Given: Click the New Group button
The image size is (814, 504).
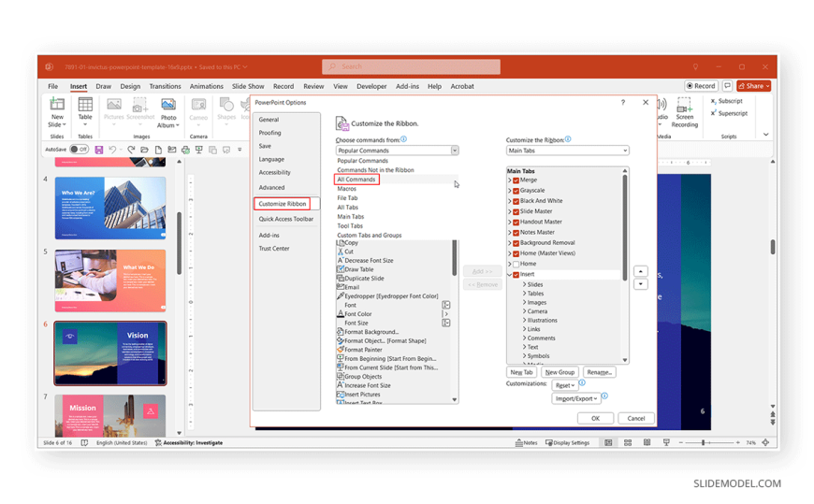Looking at the screenshot, I should click(560, 372).
